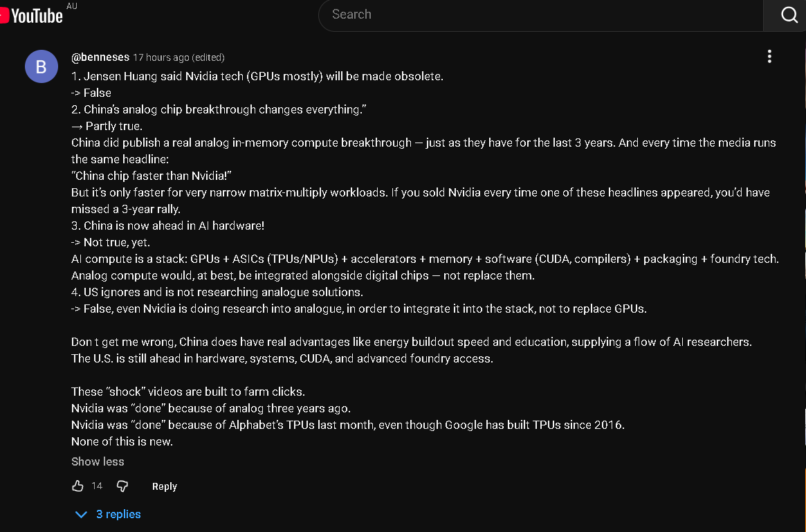This screenshot has width=806, height=532.
Task: Click the search magnifier button
Action: 789,15
